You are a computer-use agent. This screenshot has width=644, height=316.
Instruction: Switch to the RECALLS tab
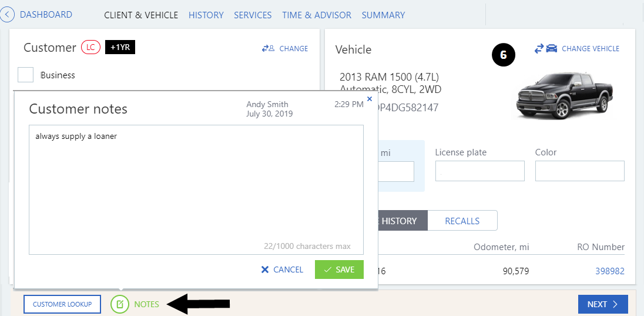tap(462, 221)
